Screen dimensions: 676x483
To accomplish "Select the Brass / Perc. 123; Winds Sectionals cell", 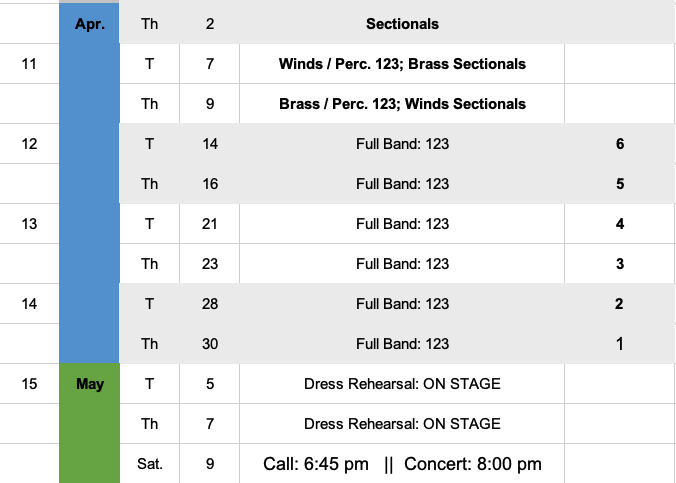I will pos(402,104).
